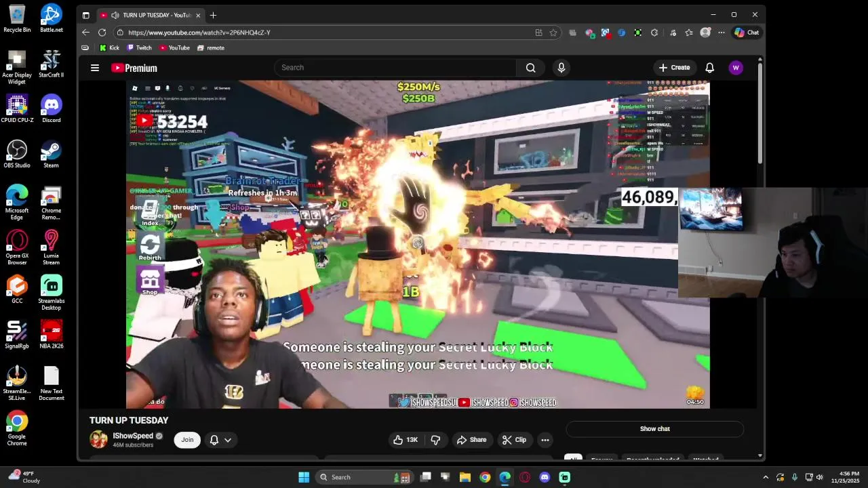The image size is (868, 488).
Task: Open Kick bookmark in favorites bar
Action: tap(109, 48)
